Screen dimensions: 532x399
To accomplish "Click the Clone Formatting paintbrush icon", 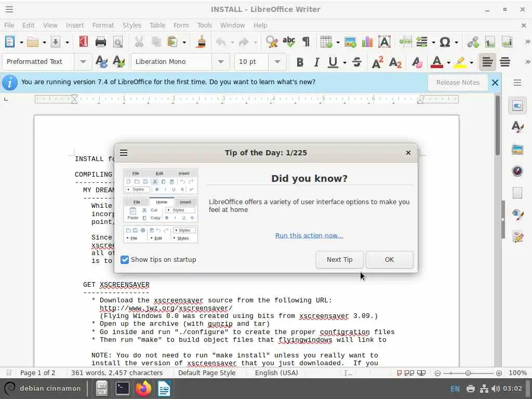I will click(x=201, y=42).
